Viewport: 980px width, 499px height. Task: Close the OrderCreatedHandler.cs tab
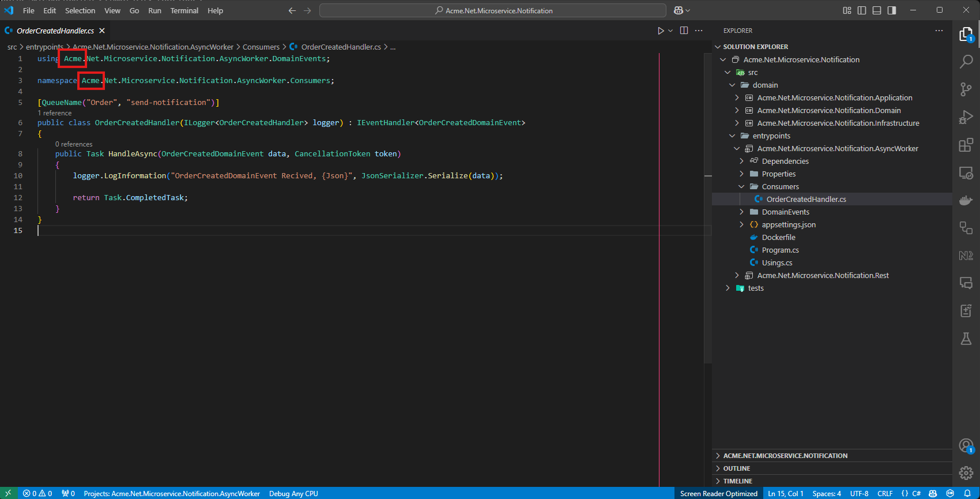pyautogui.click(x=102, y=31)
